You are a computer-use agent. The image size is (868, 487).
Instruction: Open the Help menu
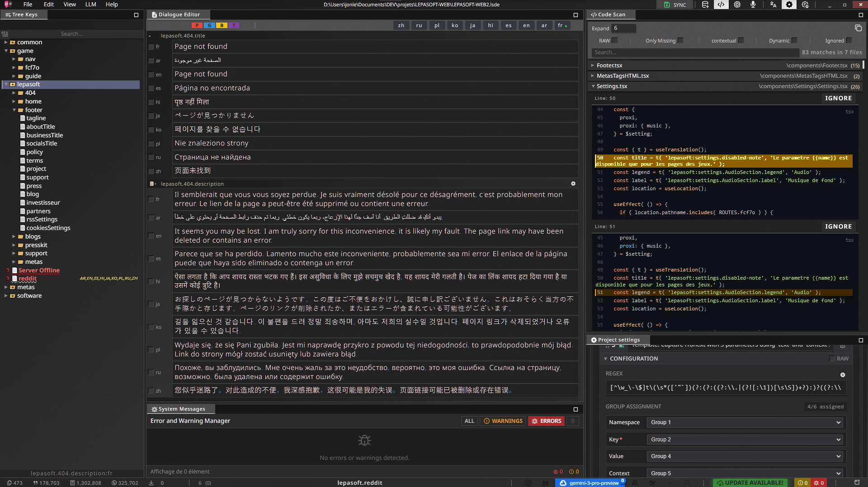click(x=112, y=5)
